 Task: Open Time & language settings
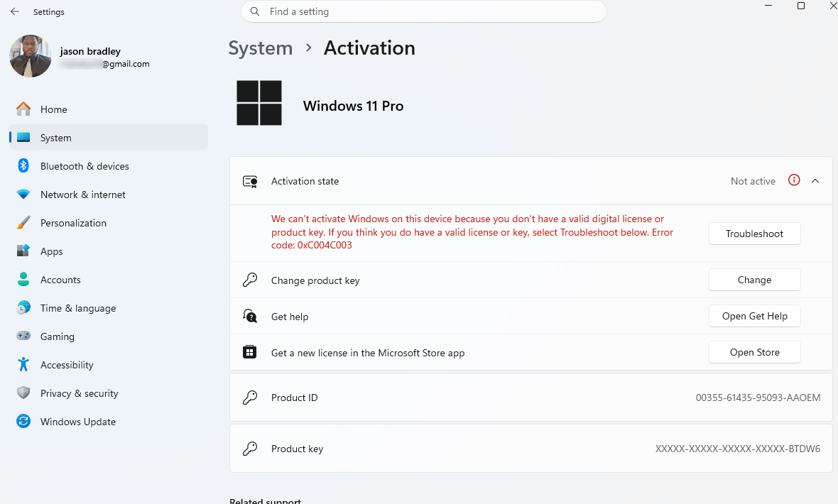pyautogui.click(x=109, y=307)
